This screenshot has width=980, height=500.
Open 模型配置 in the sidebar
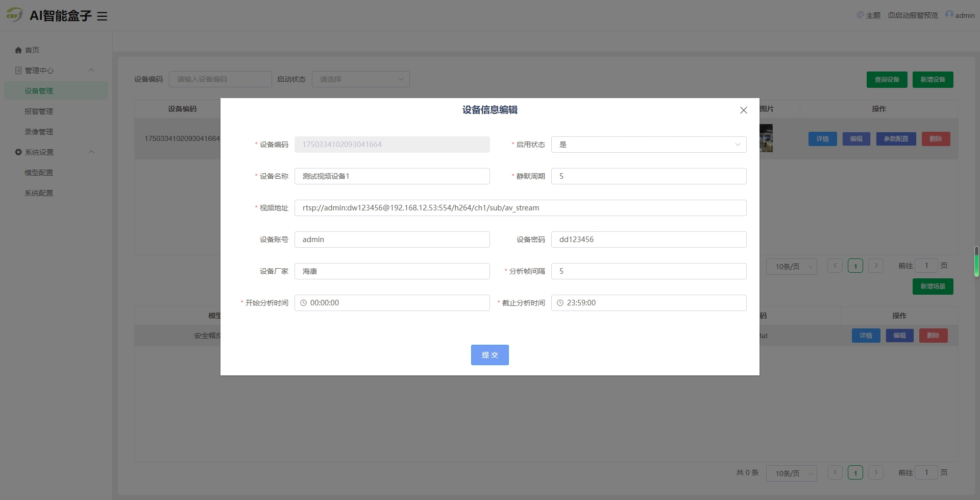tap(39, 173)
